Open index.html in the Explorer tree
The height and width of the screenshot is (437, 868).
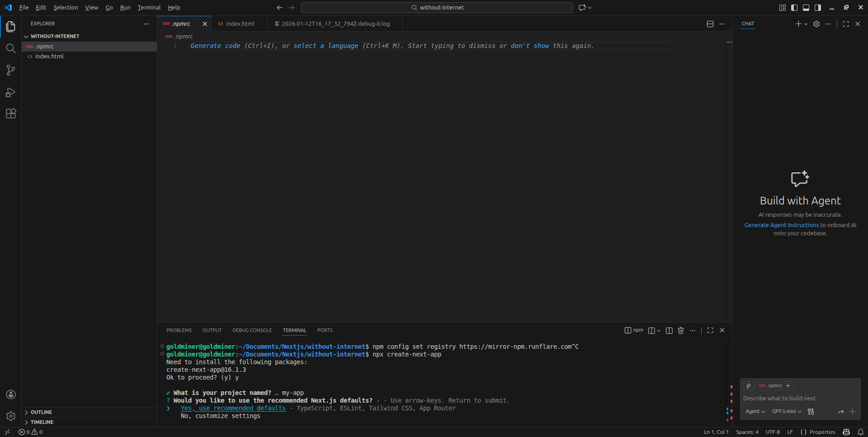pyautogui.click(x=49, y=57)
